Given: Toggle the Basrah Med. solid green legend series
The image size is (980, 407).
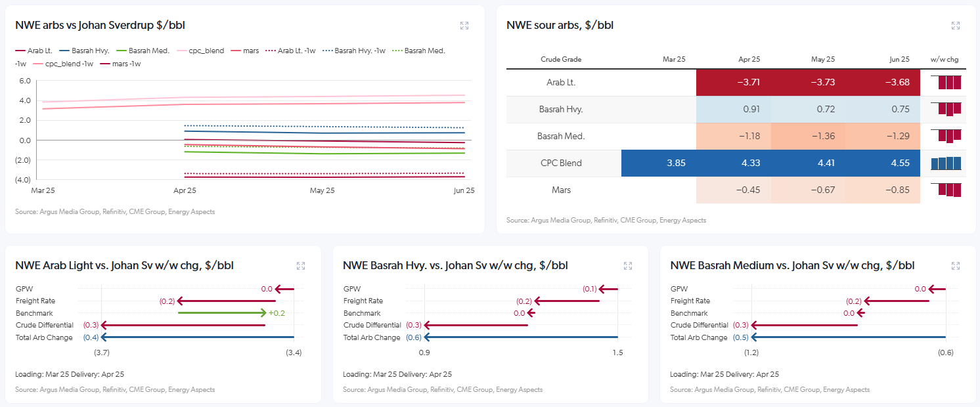Looking at the screenshot, I should click(143, 51).
